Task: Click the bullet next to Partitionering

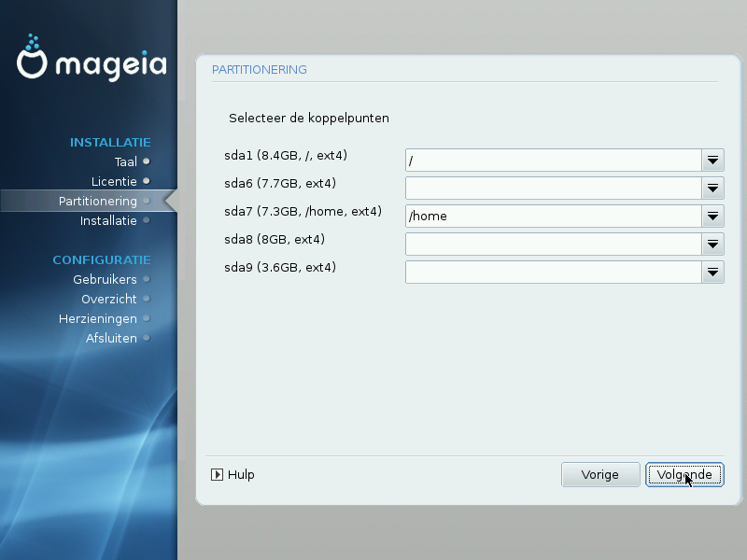Action: (147, 201)
